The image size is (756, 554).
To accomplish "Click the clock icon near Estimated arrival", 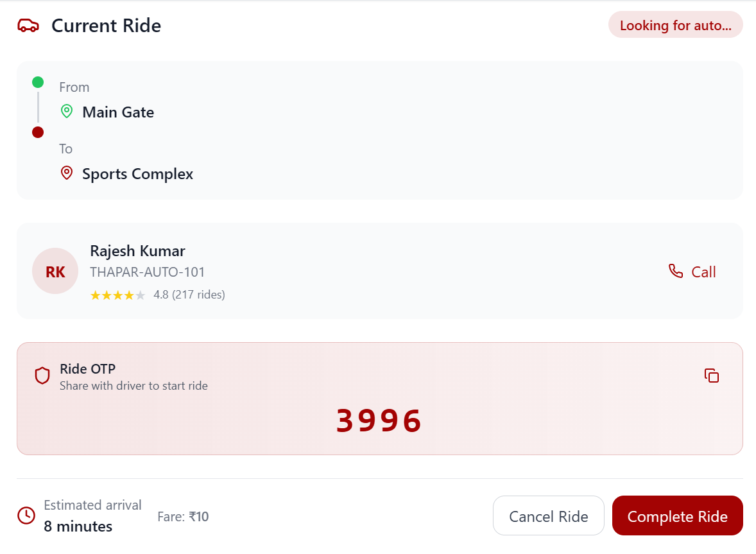I will coord(26,515).
